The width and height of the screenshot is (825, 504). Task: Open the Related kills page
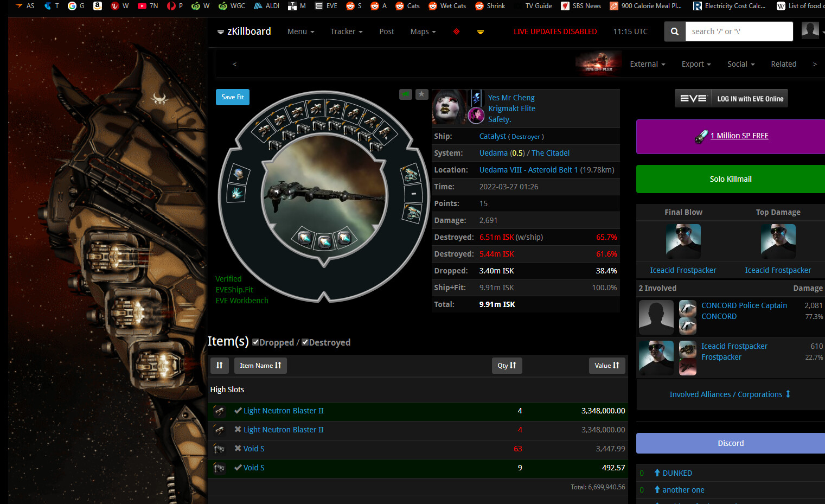click(784, 64)
